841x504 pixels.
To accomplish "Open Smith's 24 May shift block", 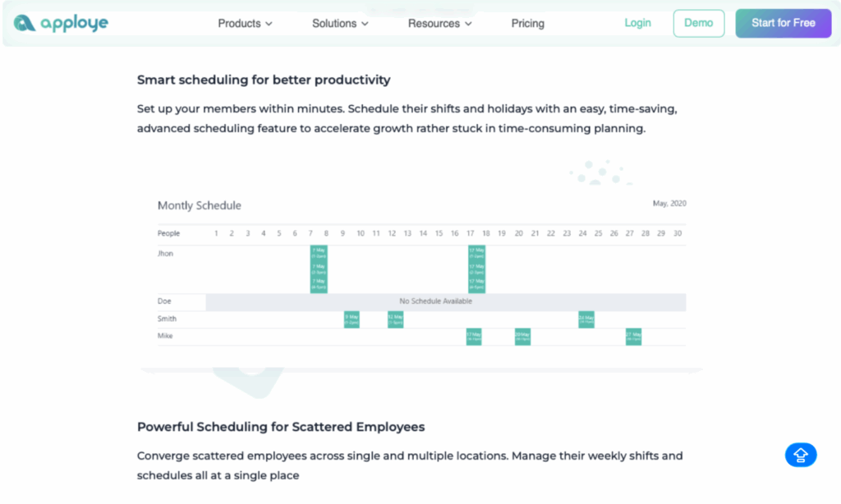I will click(x=586, y=319).
